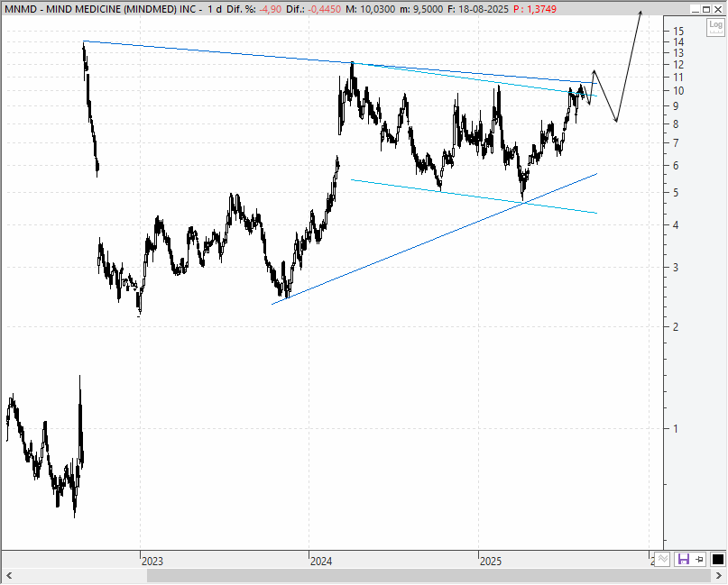The width and height of the screenshot is (728, 585).
Task: Click the 'Dif. %: -4,90' value
Action: (254, 9)
